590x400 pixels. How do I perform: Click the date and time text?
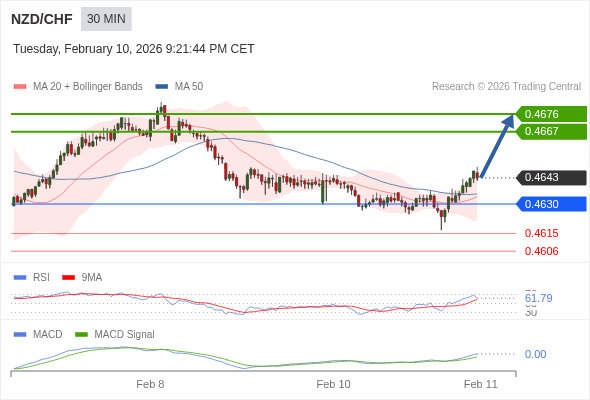point(134,49)
